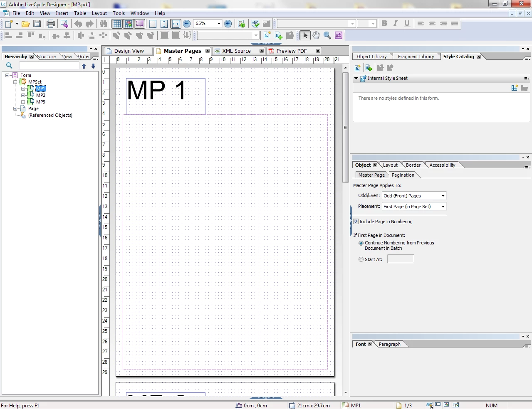532x409 pixels.
Task: Click the fit page icon
Action: coord(164,24)
